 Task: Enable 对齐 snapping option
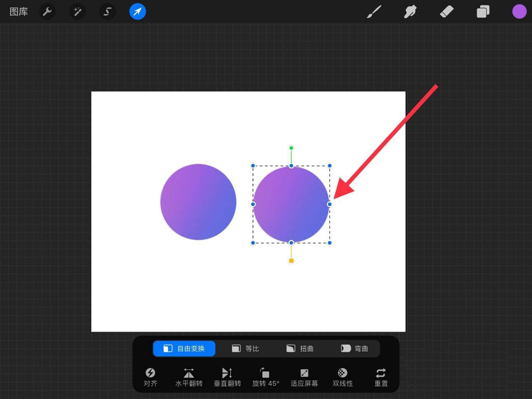[x=151, y=377]
